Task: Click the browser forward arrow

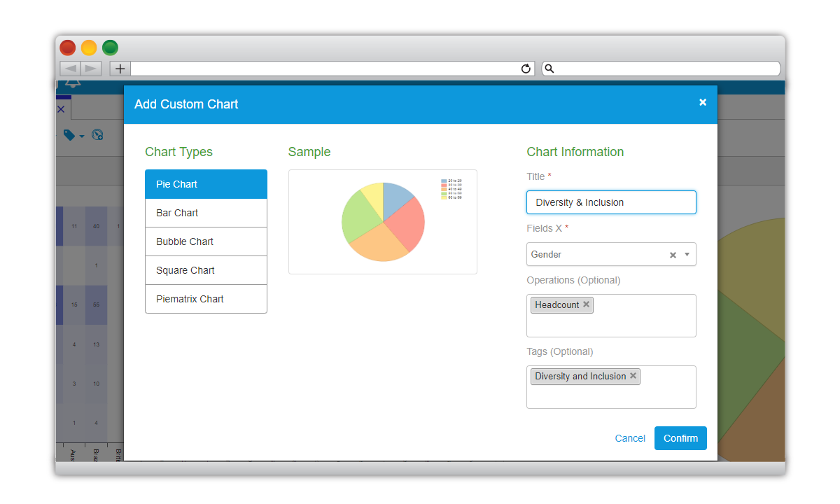Action: 91,69
